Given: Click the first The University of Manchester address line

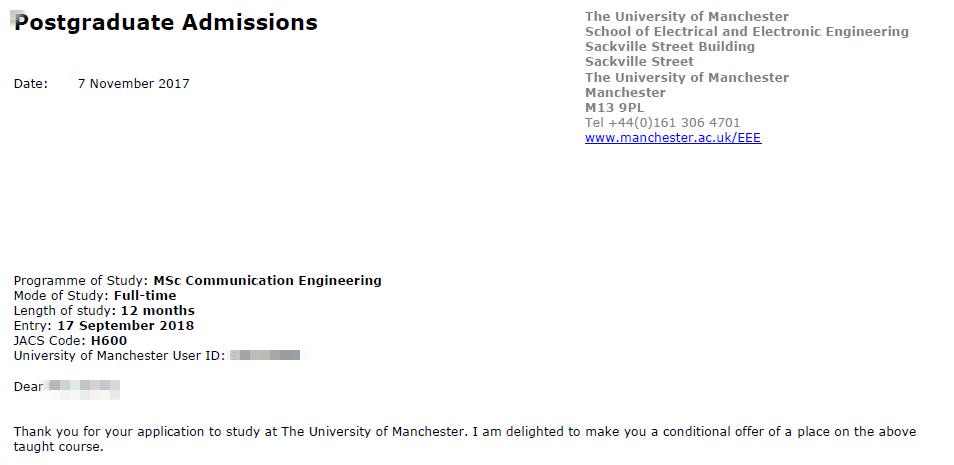Looking at the screenshot, I should [686, 17].
